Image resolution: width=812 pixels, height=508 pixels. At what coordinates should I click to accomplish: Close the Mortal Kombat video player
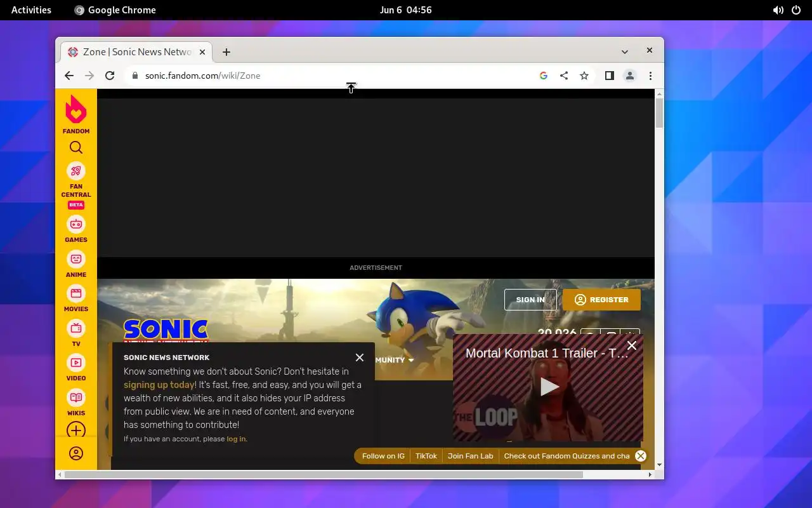tap(632, 345)
